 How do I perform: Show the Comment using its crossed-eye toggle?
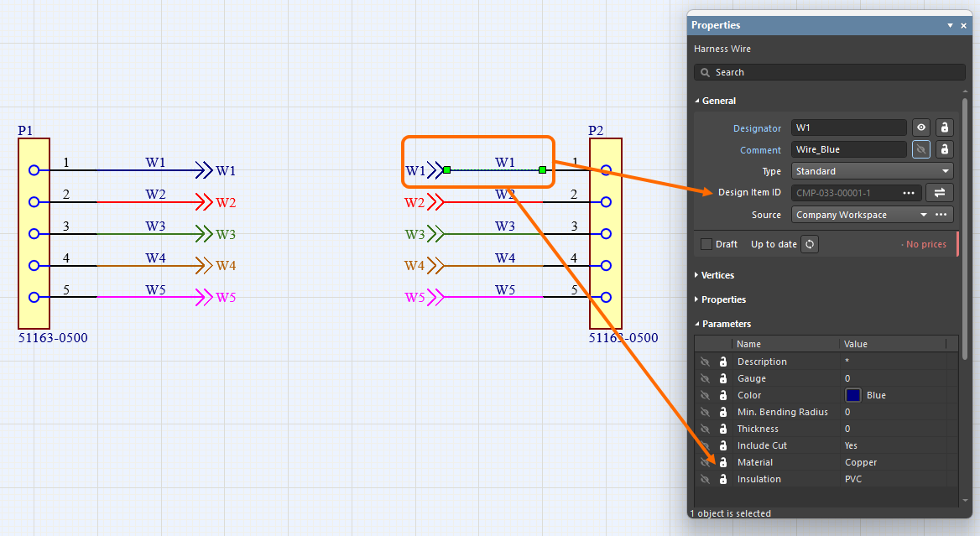click(x=921, y=149)
